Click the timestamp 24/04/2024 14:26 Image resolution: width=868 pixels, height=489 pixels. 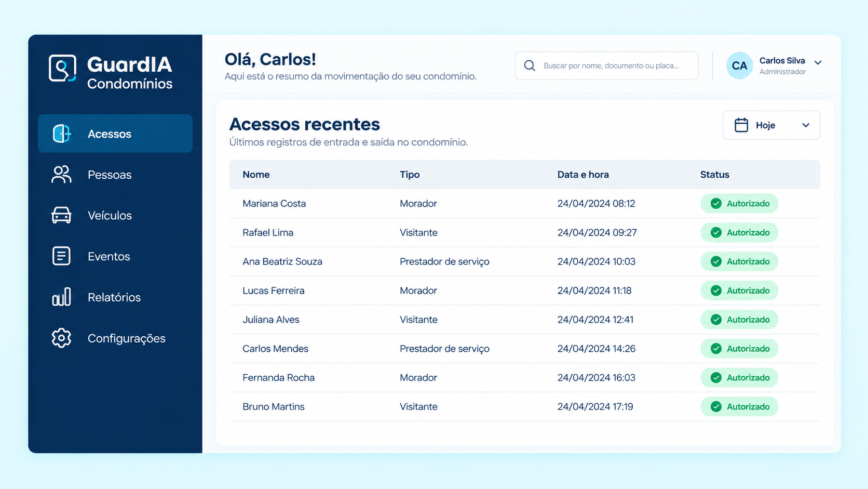tap(596, 349)
